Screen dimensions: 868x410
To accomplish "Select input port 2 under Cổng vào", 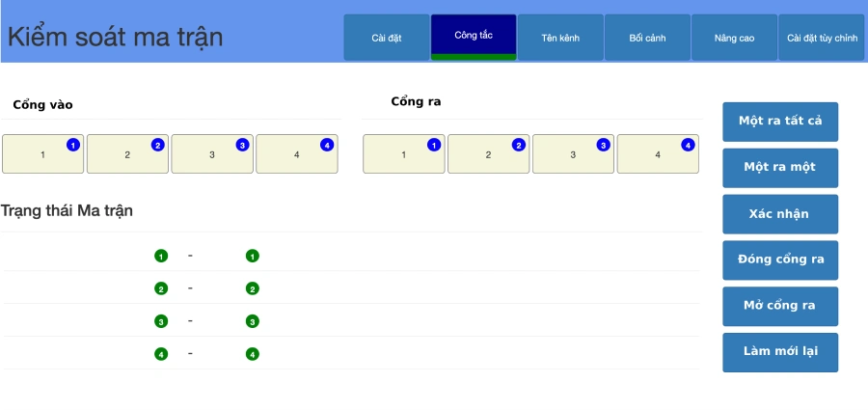I will tap(127, 154).
